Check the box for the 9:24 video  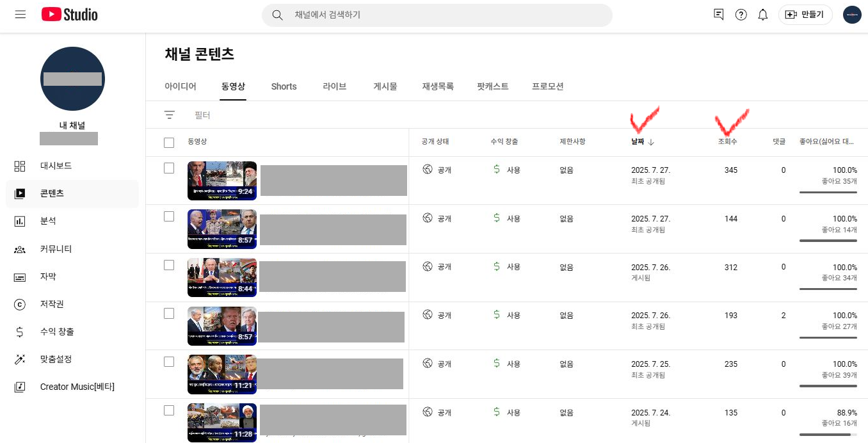(169, 168)
